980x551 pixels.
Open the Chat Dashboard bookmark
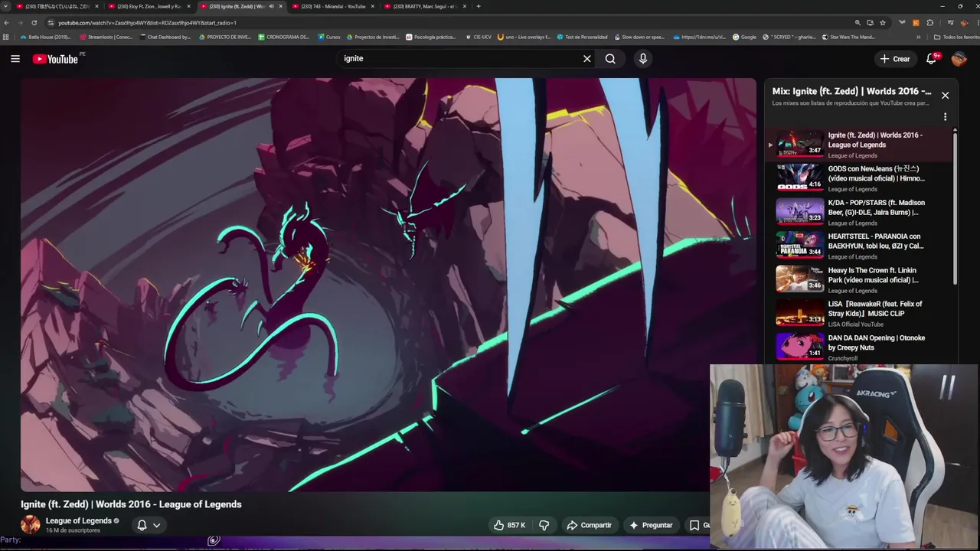click(x=165, y=37)
